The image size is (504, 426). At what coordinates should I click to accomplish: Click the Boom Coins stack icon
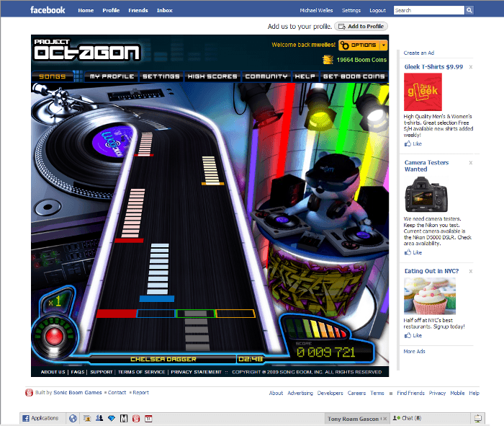(x=328, y=60)
